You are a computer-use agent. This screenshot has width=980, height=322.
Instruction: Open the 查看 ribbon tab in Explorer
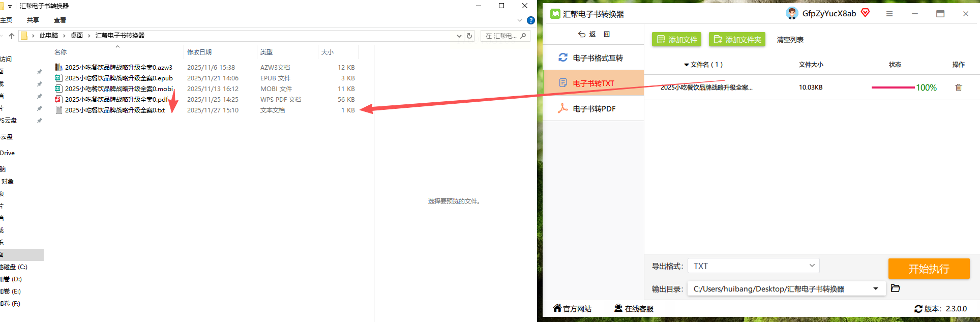tap(60, 20)
